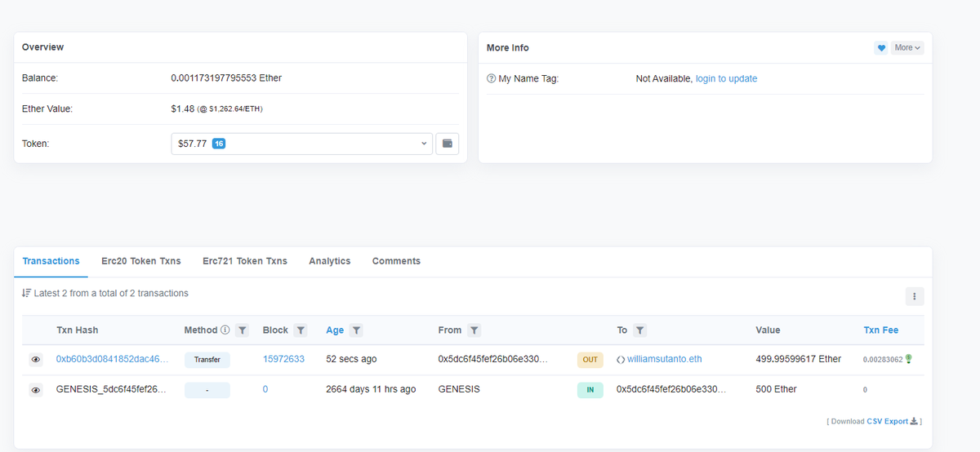Click the OUT direction badge
This screenshot has height=452, width=980.
(x=590, y=360)
